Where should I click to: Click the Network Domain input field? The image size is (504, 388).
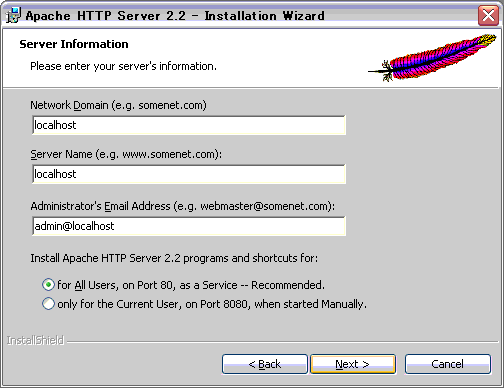pos(189,125)
